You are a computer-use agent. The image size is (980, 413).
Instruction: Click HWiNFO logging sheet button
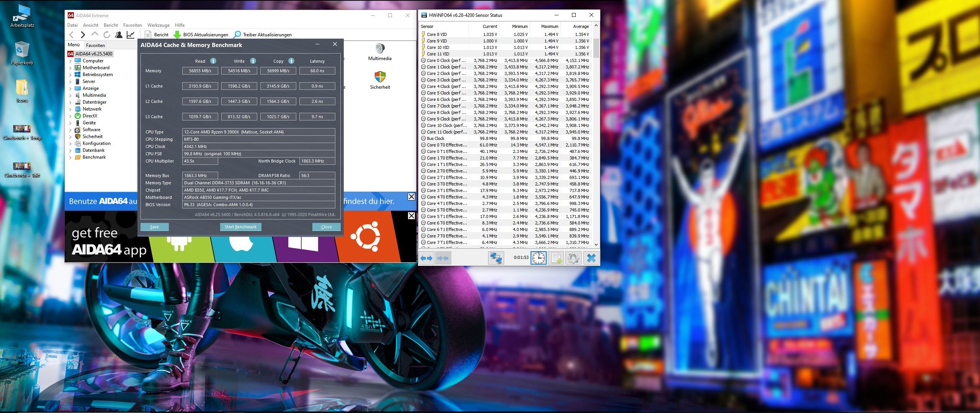(556, 259)
